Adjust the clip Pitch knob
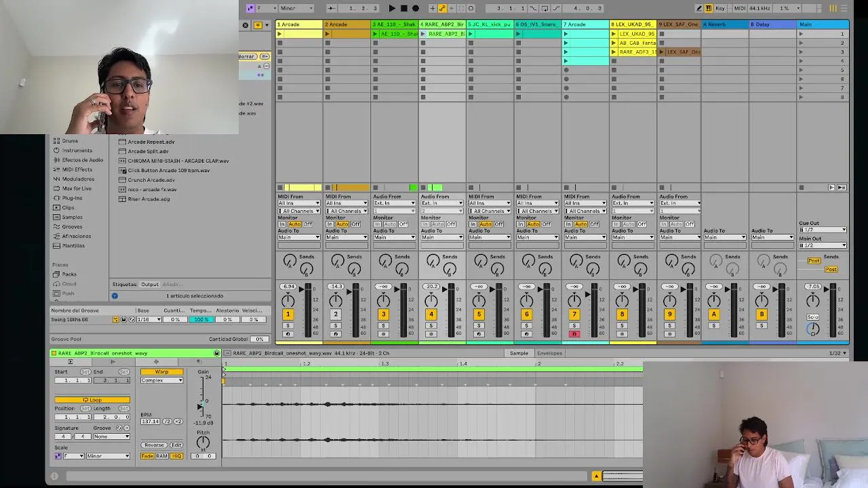868x488 pixels. [x=203, y=443]
